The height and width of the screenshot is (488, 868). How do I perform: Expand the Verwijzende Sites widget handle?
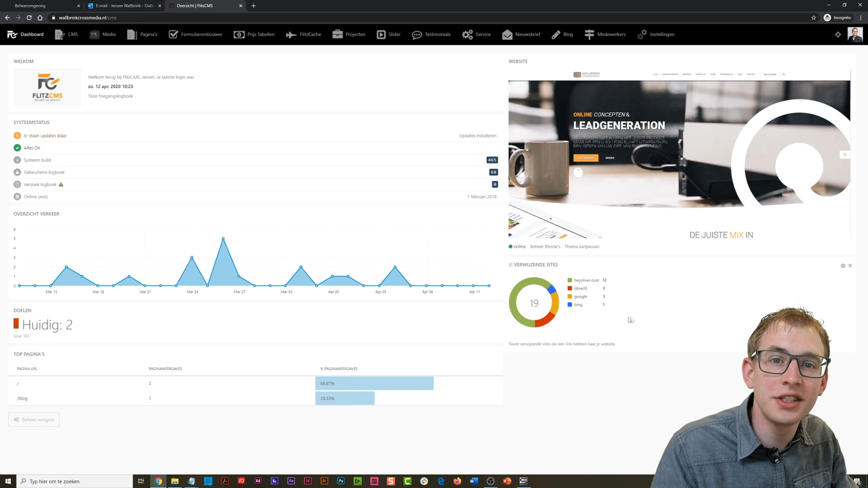point(510,265)
